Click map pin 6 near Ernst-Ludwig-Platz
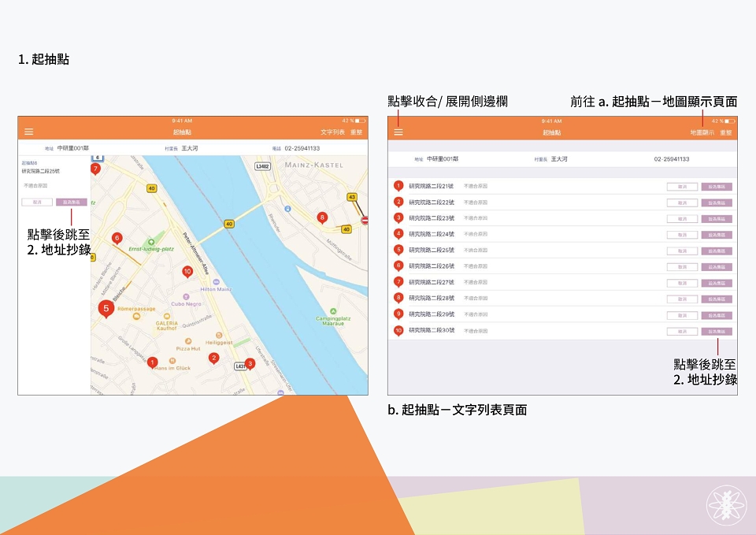The height and width of the screenshot is (535, 756). pyautogui.click(x=117, y=238)
